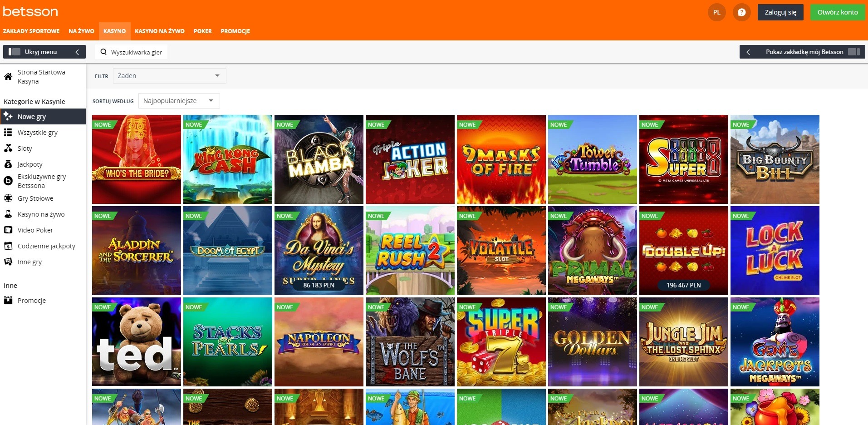The height and width of the screenshot is (425, 868).
Task: Toggle the Ukryj menu switch
Action: [x=15, y=52]
